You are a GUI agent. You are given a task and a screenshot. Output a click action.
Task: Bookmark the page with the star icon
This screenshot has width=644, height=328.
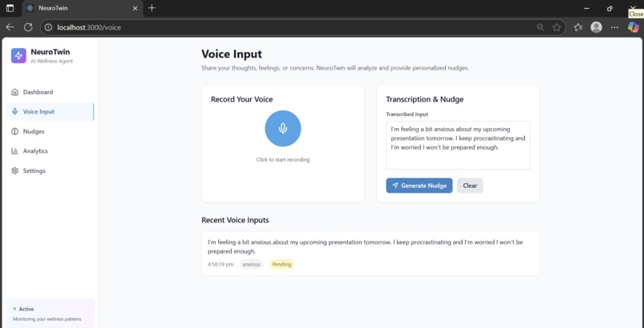[x=557, y=27]
